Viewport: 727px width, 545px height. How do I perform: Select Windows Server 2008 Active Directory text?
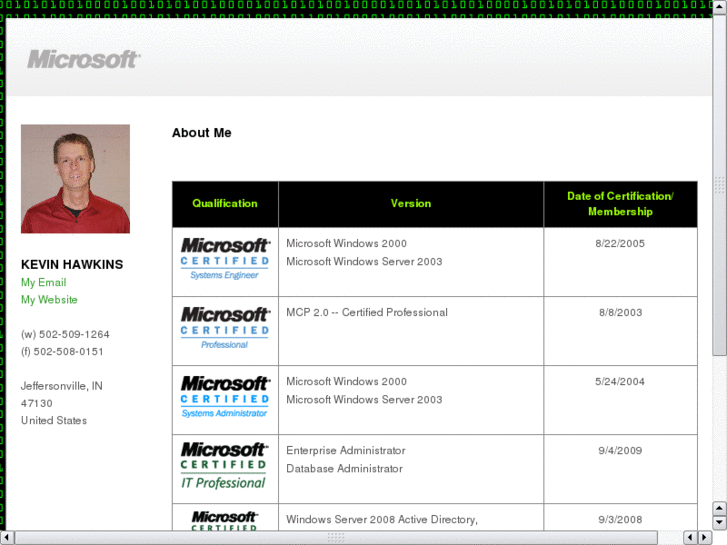pyautogui.click(x=382, y=519)
